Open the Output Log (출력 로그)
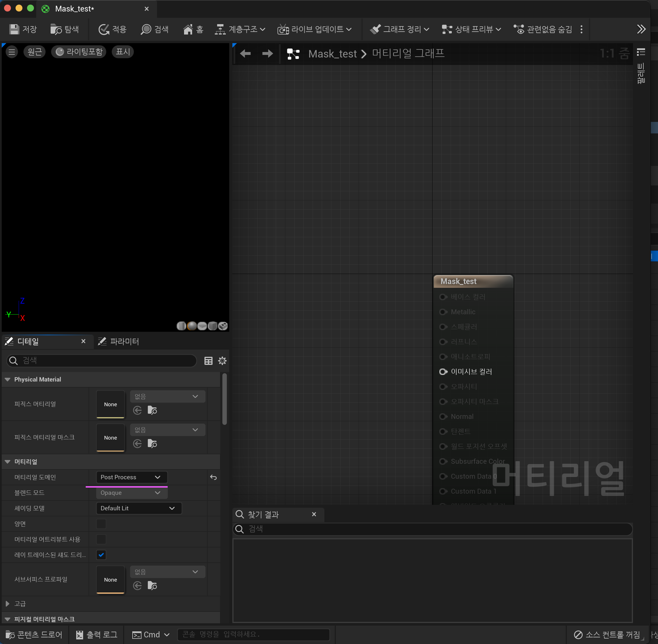This screenshot has width=658, height=644. point(97,635)
